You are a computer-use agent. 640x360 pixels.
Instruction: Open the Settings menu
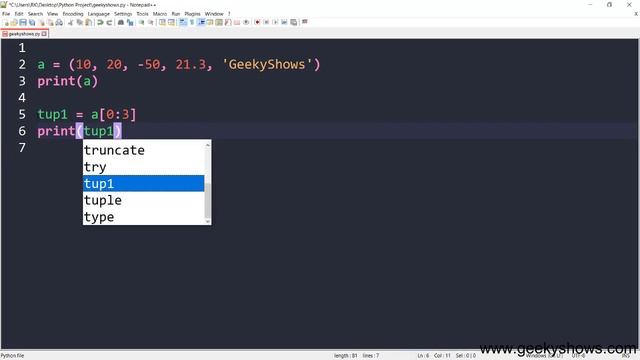pyautogui.click(x=123, y=14)
